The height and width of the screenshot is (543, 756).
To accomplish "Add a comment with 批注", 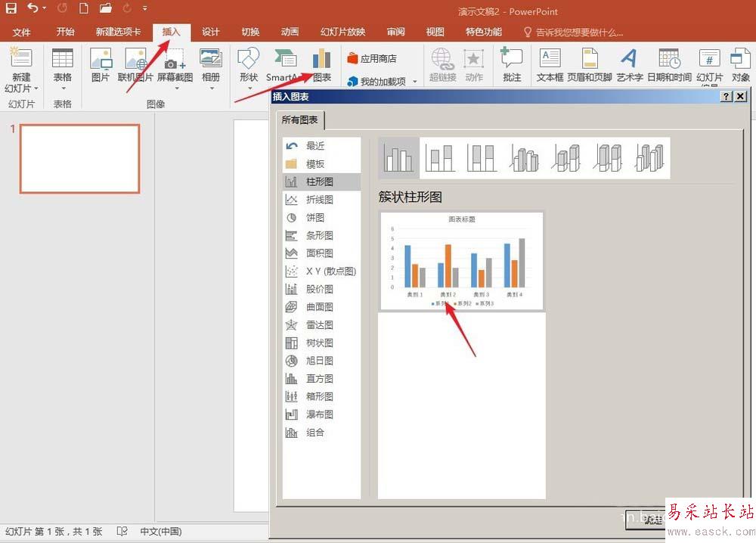I will [512, 65].
